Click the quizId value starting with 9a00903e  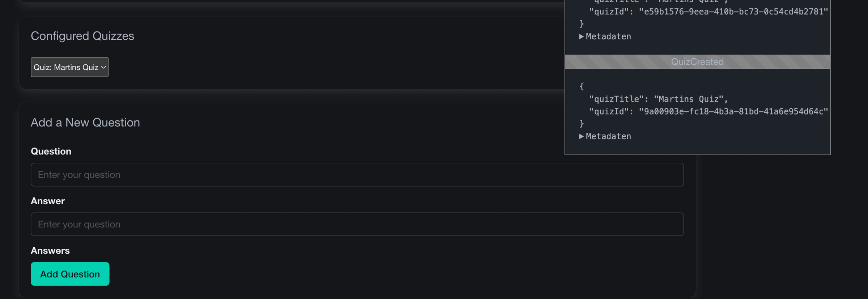tap(733, 111)
